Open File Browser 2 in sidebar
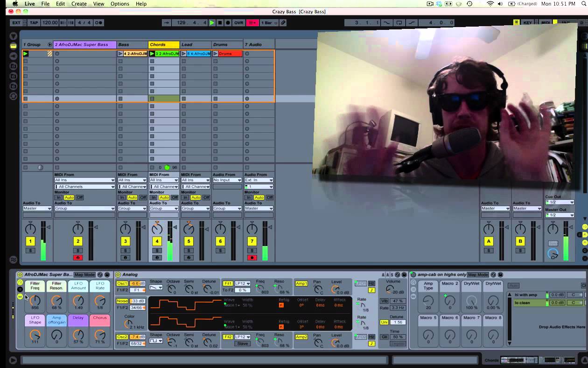The height and width of the screenshot is (368, 588). pyautogui.click(x=14, y=76)
